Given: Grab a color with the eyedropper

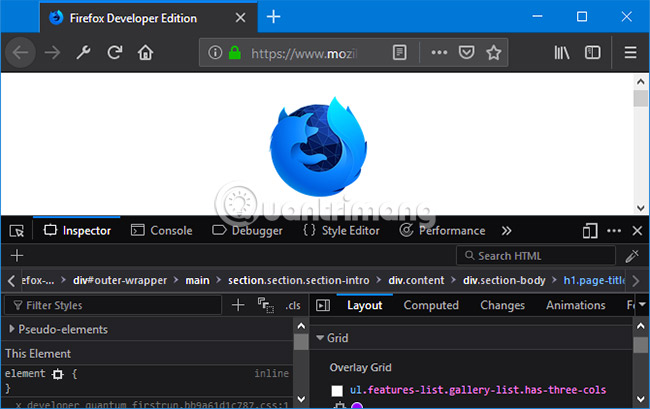Looking at the screenshot, I should point(632,256).
